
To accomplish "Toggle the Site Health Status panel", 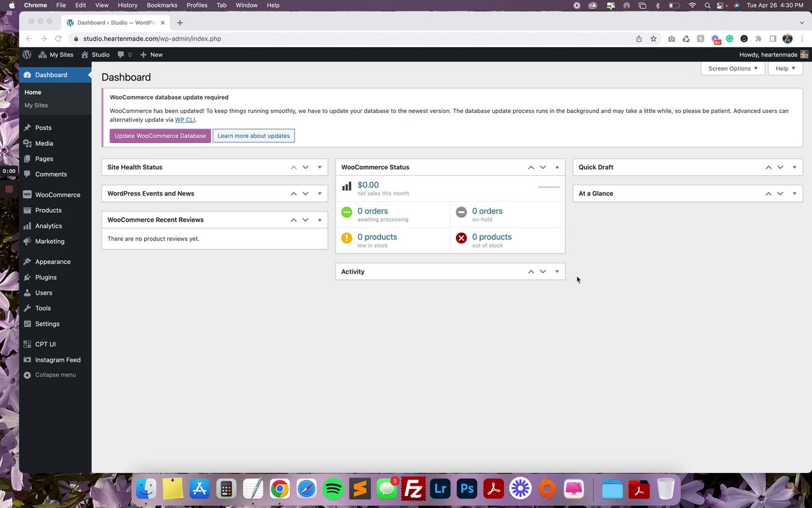I will click(320, 167).
